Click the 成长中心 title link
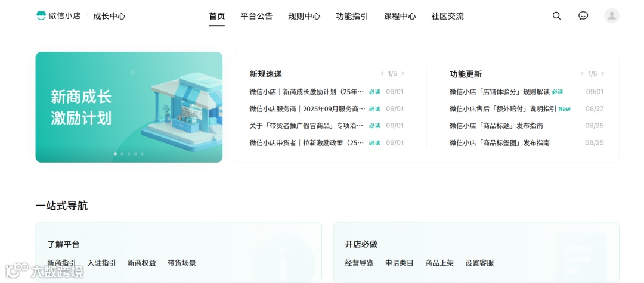 (x=109, y=17)
